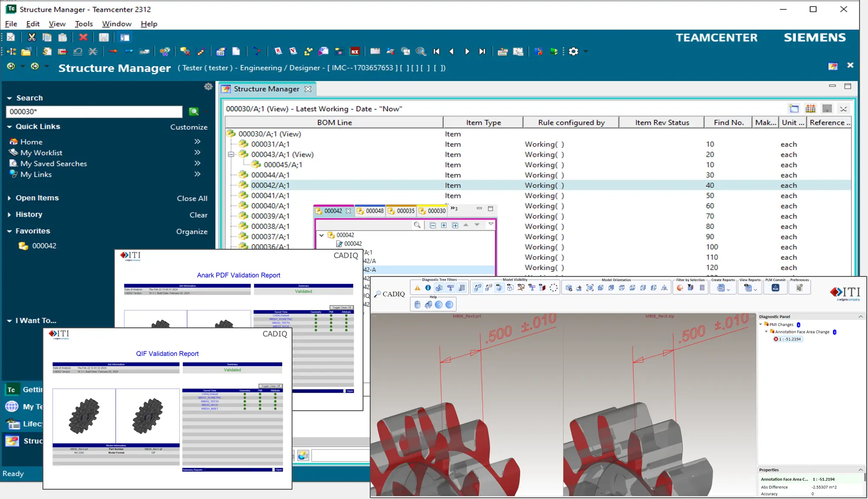The width and height of the screenshot is (868, 499).
Task: Toggle the highlighted PMI Diagnostic Tree Filter
Action: (450, 288)
